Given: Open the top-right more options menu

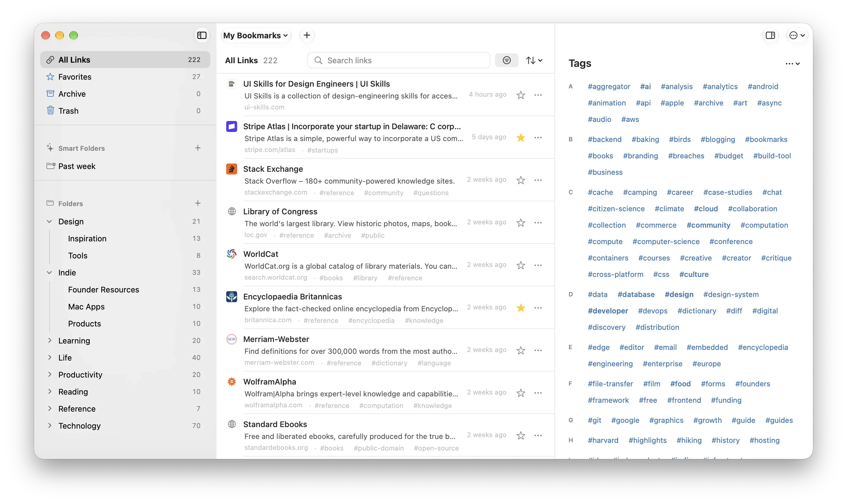Looking at the screenshot, I should click(x=797, y=35).
